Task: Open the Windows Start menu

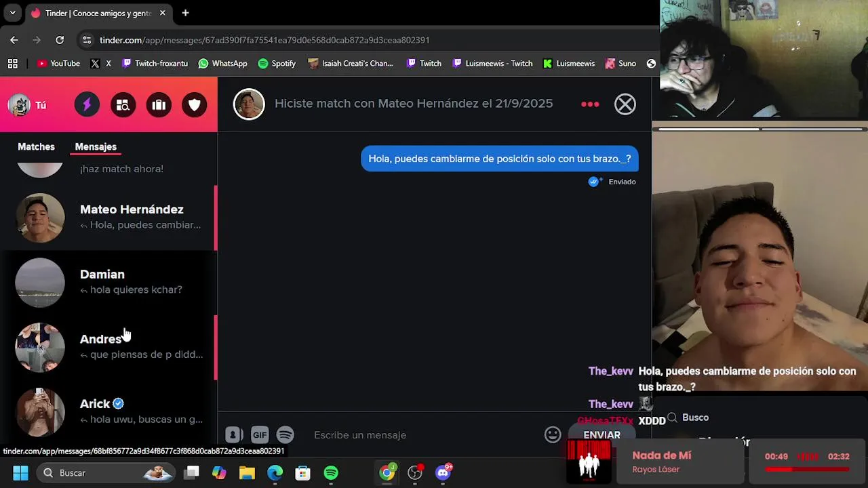Action: tap(20, 473)
